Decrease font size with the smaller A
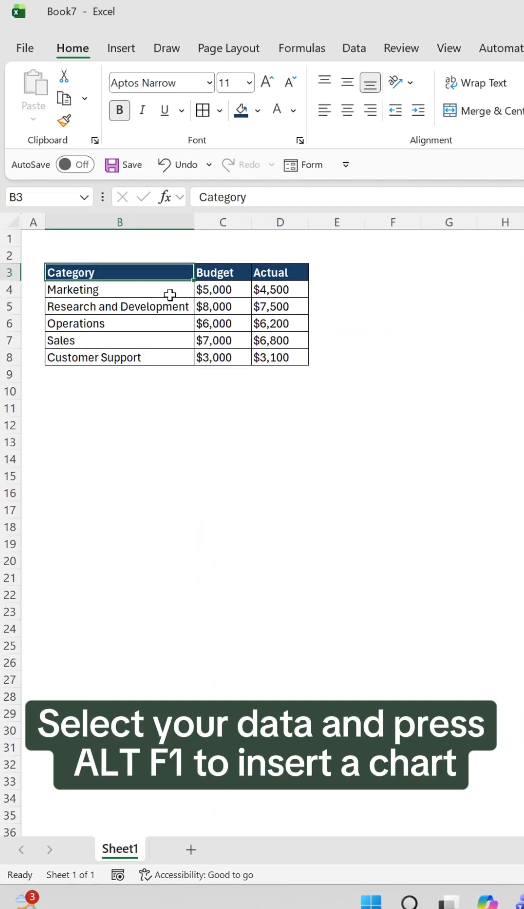 point(290,82)
